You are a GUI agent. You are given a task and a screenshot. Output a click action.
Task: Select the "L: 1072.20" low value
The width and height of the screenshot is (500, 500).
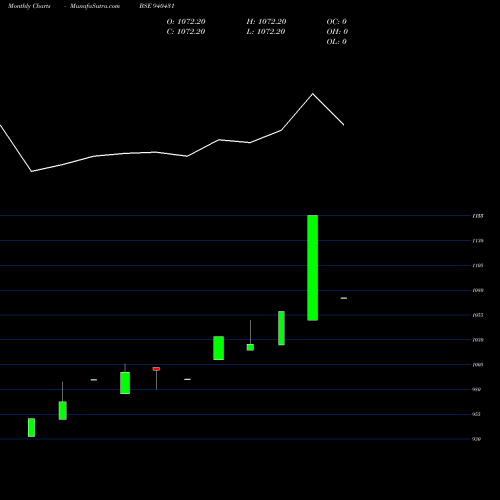[x=266, y=32]
